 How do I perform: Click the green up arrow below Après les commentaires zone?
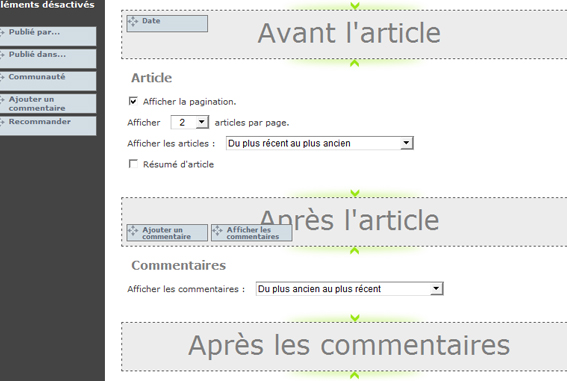[x=355, y=375]
